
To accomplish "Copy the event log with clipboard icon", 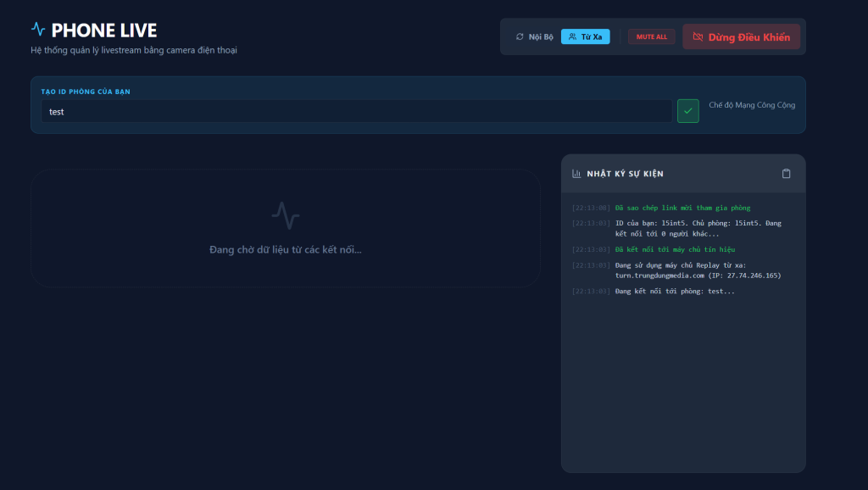I will (x=786, y=174).
